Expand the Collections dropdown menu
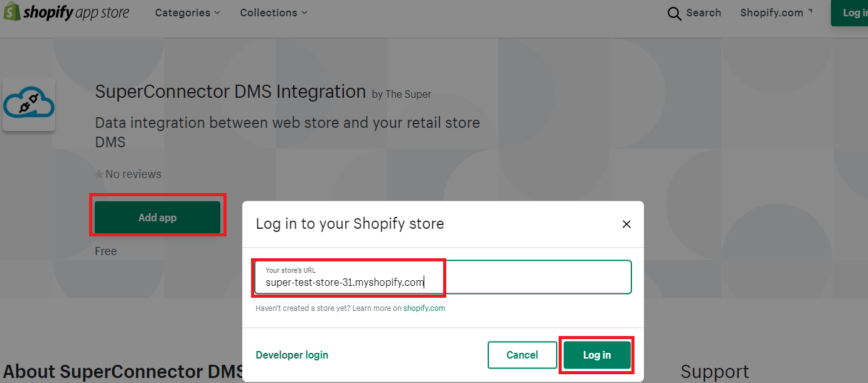 pos(274,13)
